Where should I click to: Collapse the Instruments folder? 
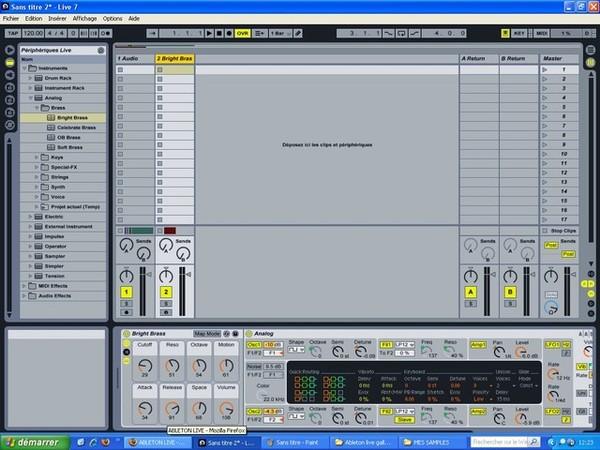24,68
